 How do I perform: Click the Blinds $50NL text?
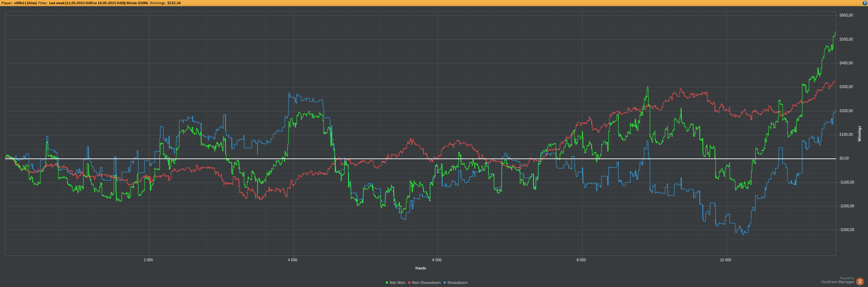coord(137,3)
